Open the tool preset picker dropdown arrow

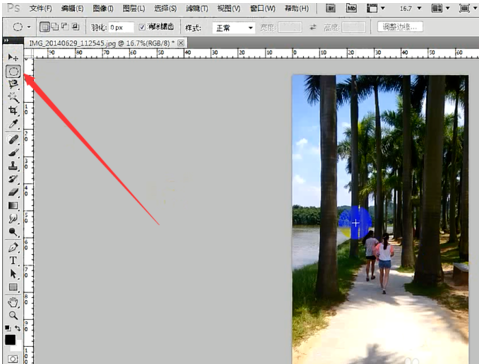coord(29,27)
